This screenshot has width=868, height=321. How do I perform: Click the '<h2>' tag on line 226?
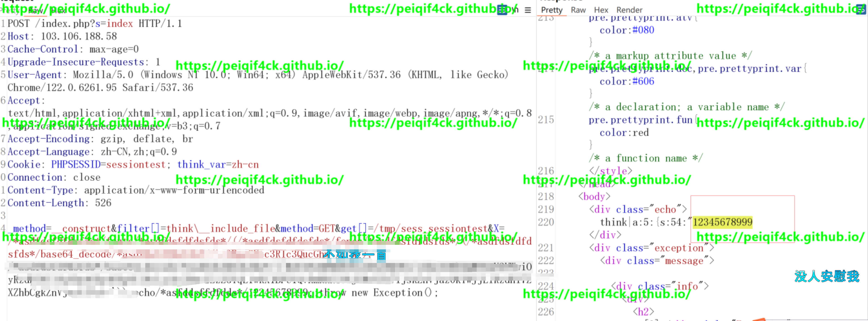point(643,312)
